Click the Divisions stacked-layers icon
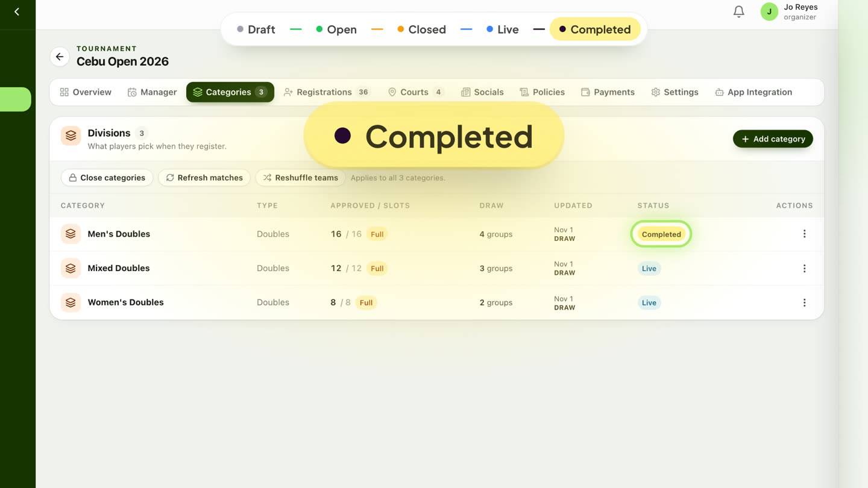 [x=71, y=136]
